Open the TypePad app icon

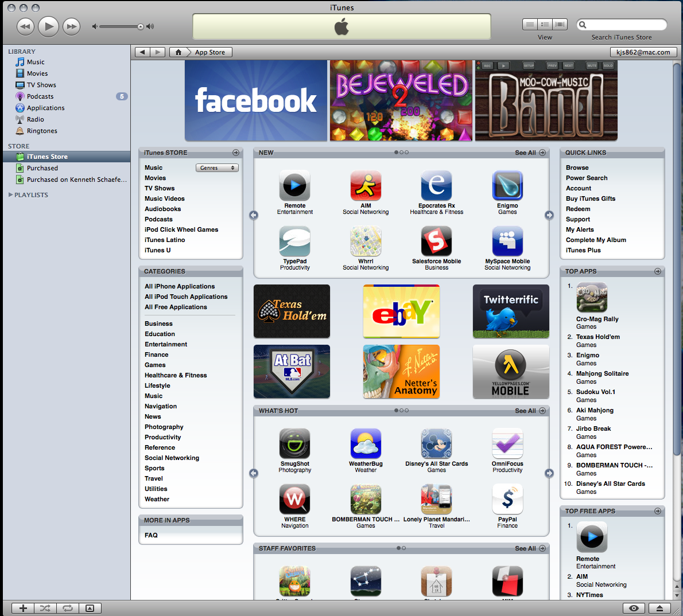tap(295, 241)
